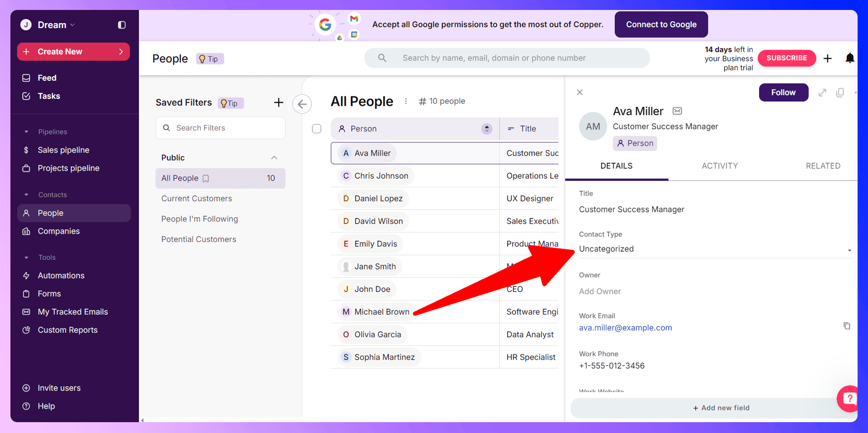Toggle the select-all people checkbox
868x433 pixels.
point(317,129)
